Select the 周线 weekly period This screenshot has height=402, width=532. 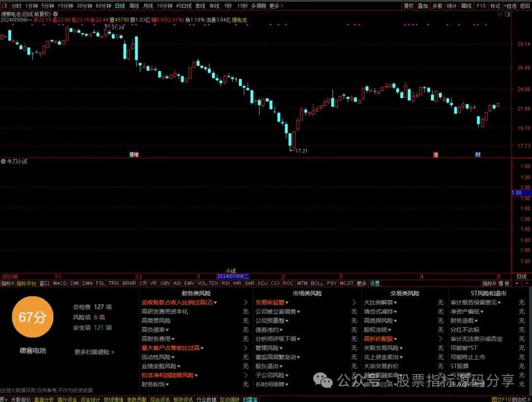click(x=134, y=6)
